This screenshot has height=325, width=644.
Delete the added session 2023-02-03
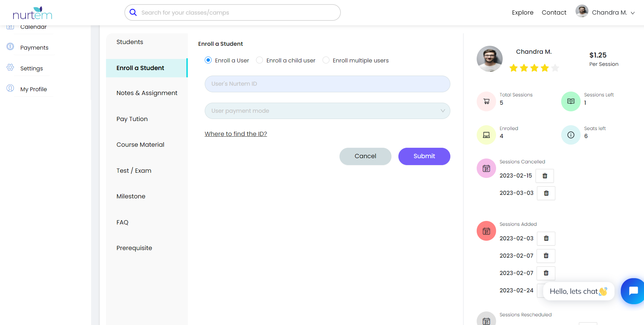pos(546,239)
